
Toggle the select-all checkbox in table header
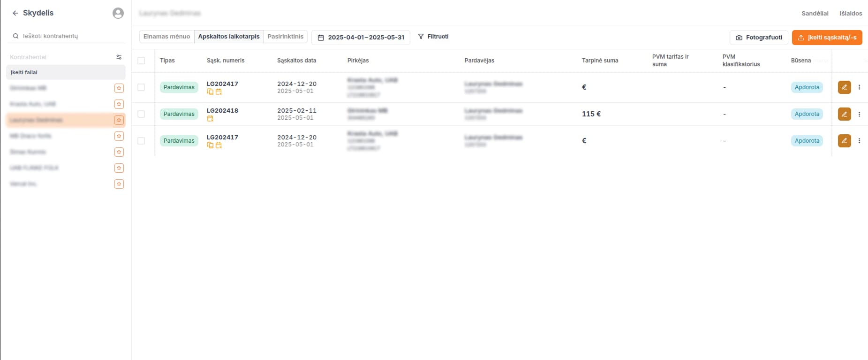141,61
